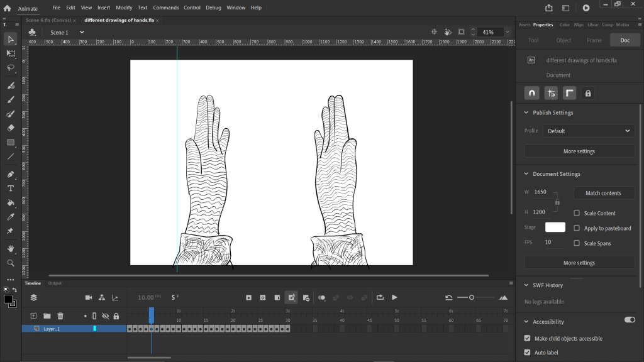
Task: Select the Eraser tool in toolbar
Action: (x=11, y=128)
